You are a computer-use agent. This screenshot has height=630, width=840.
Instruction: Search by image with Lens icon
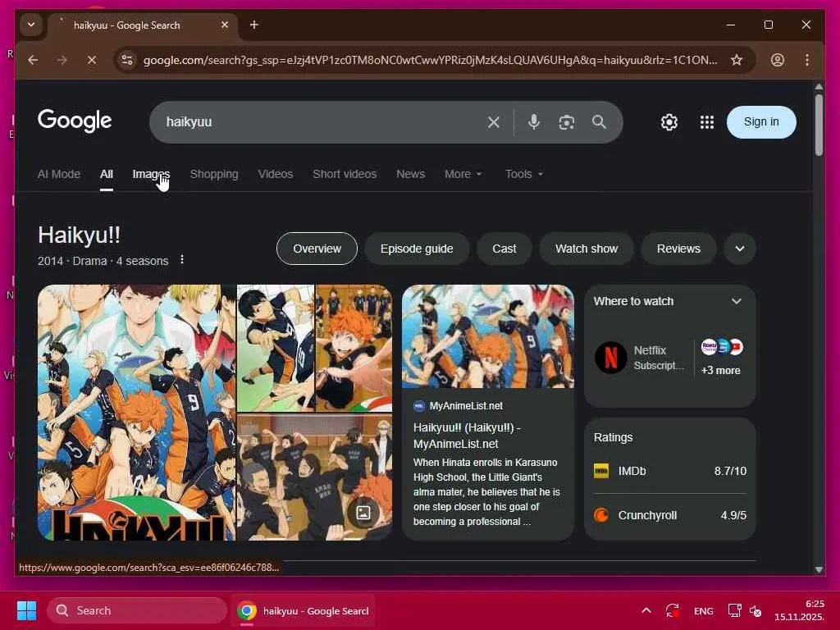566,122
